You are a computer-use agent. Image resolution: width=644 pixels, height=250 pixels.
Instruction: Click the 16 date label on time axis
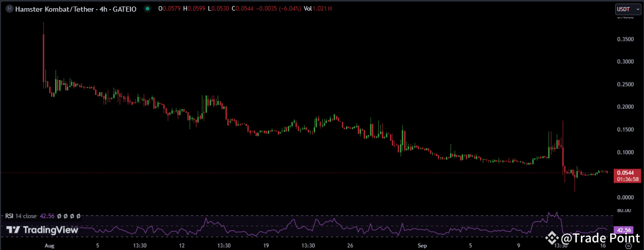click(x=604, y=246)
